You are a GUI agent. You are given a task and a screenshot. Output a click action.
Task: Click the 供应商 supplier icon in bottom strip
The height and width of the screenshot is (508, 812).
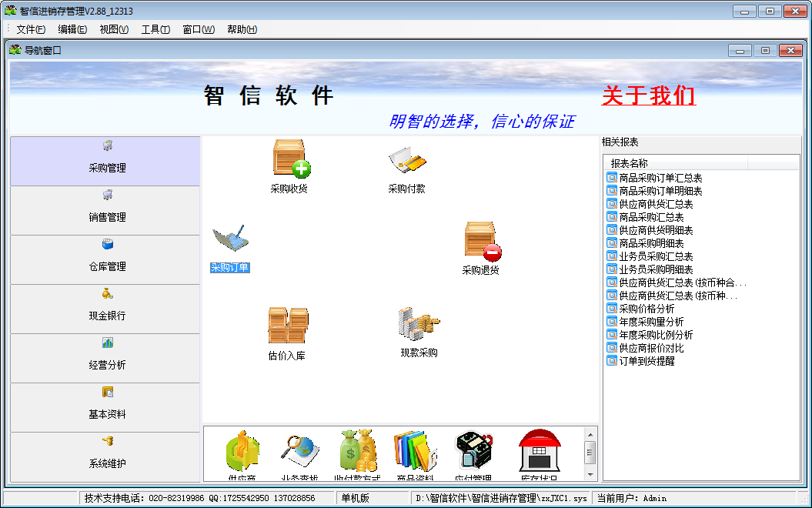pyautogui.click(x=242, y=453)
